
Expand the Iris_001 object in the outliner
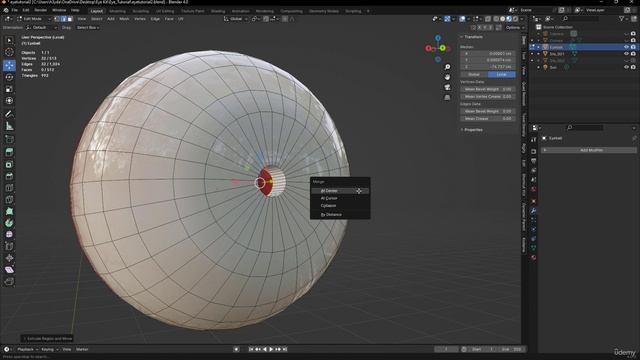(x=538, y=54)
